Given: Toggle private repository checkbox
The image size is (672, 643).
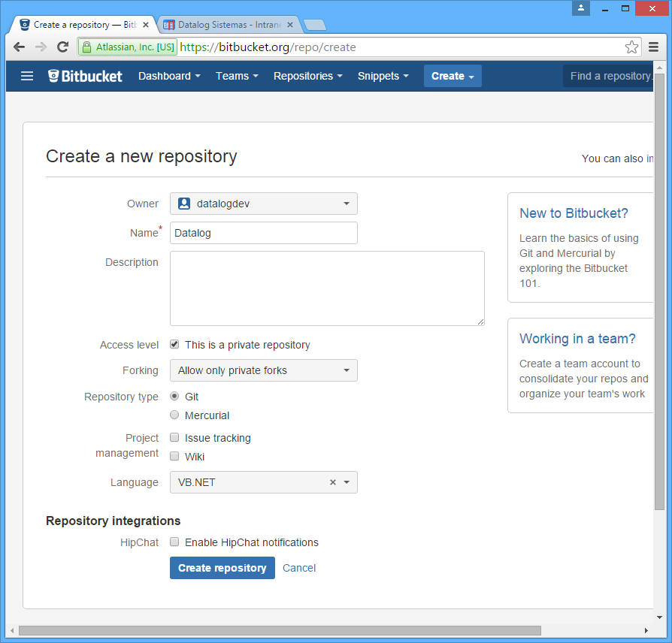Looking at the screenshot, I should pos(174,345).
